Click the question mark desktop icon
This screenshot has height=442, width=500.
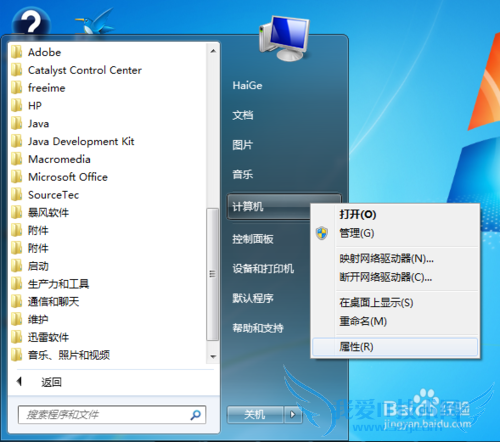[31, 23]
